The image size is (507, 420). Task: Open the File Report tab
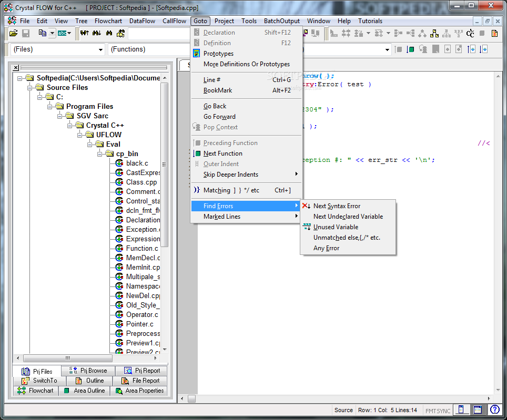[140, 381]
